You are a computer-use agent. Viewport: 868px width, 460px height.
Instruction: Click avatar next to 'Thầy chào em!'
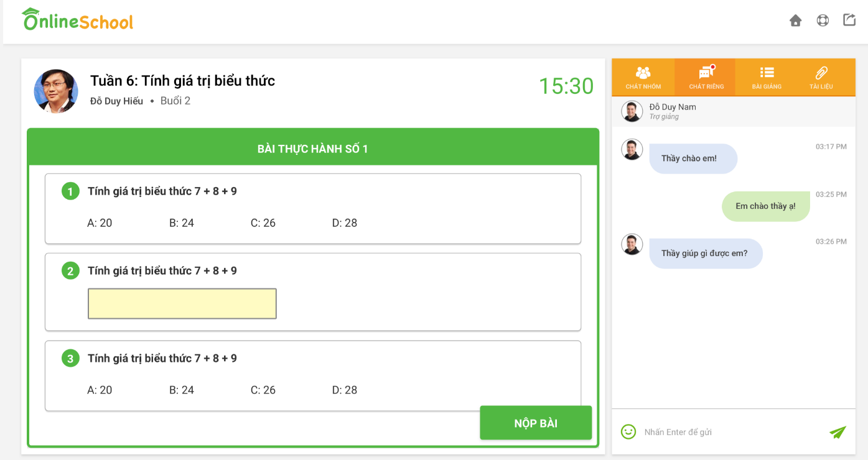(x=632, y=150)
